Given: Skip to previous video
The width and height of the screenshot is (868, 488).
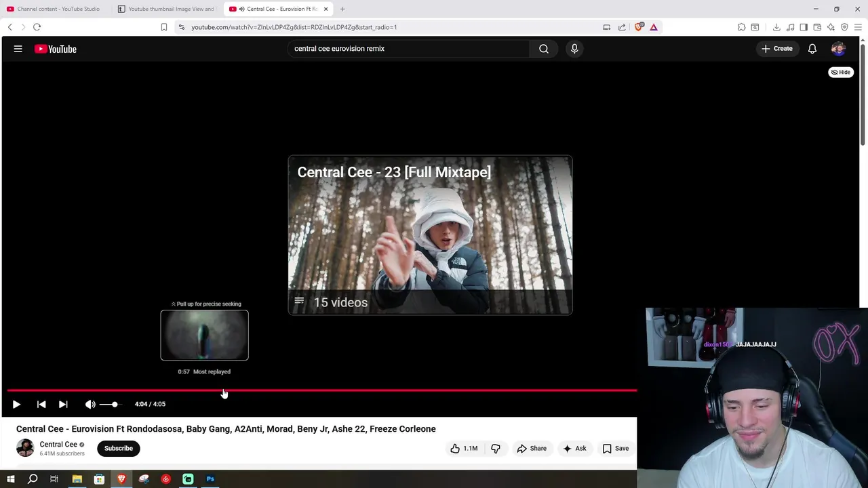Looking at the screenshot, I should tap(41, 404).
